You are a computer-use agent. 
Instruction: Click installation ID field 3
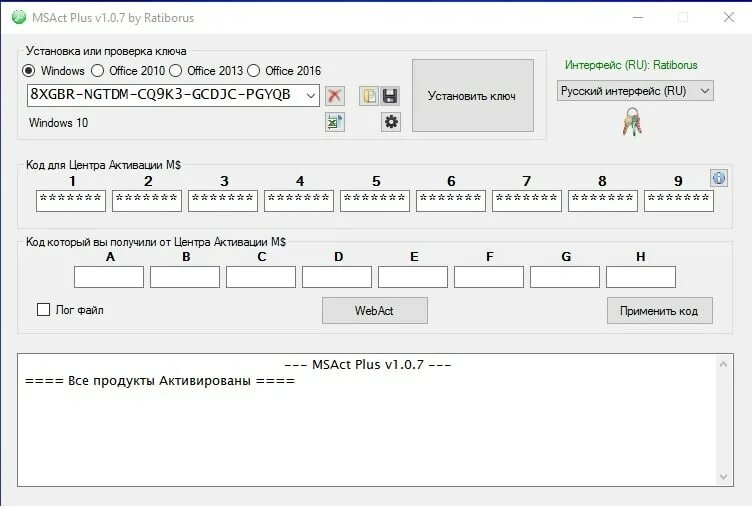[223, 201]
